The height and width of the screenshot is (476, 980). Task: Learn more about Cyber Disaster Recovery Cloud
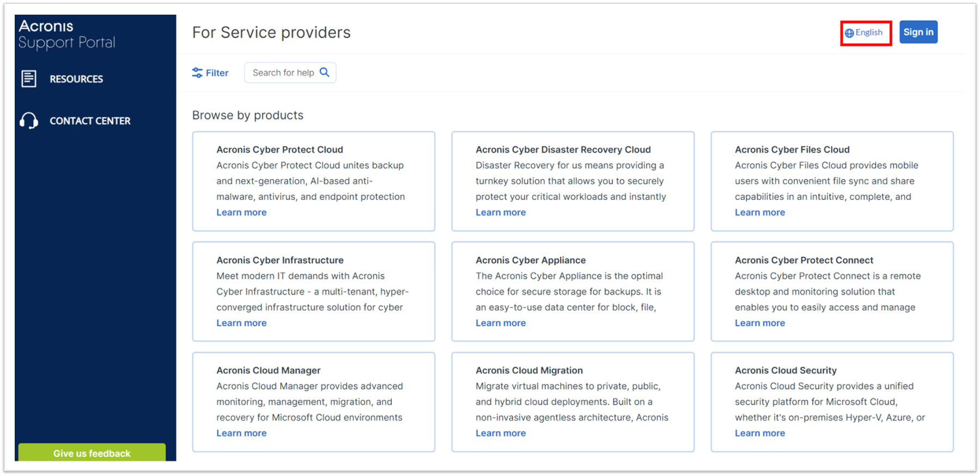pos(501,212)
